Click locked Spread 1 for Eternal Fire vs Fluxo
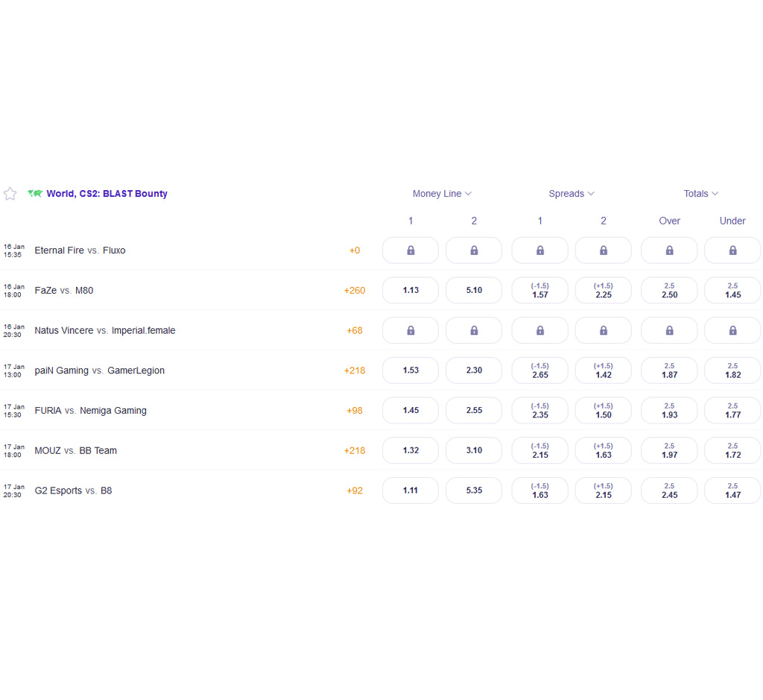This screenshot has width=763, height=700. coord(539,250)
